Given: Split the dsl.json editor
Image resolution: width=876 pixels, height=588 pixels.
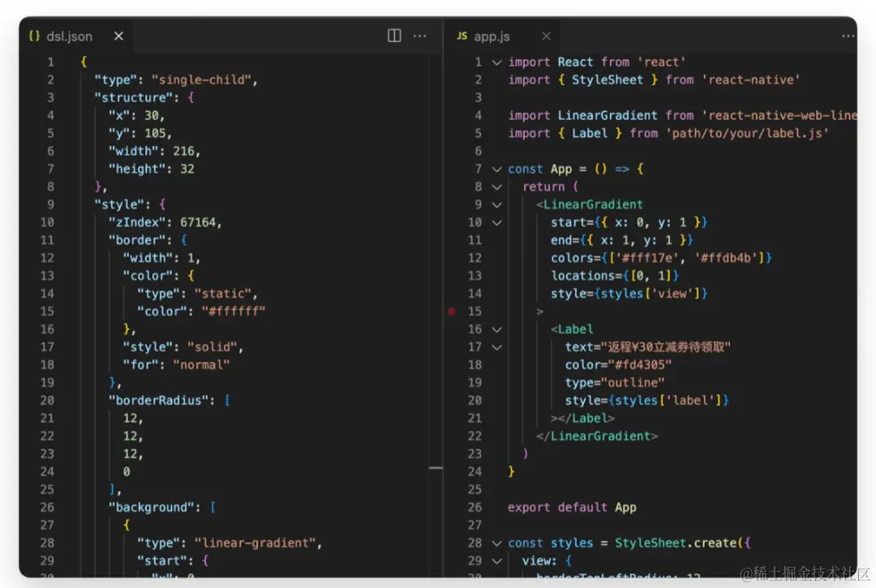Looking at the screenshot, I should pyautogui.click(x=394, y=36).
